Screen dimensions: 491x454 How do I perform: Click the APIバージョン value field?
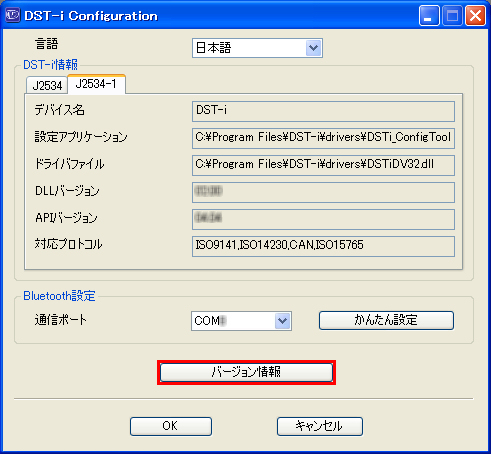click(323, 219)
